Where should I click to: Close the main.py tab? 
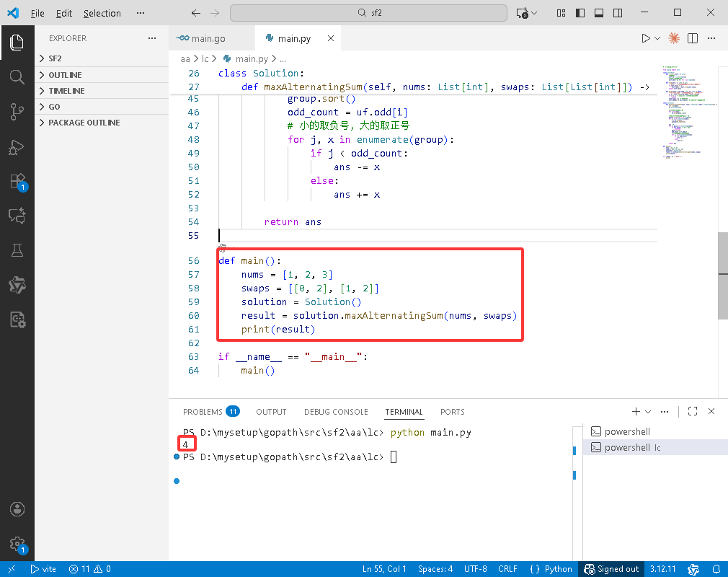(331, 38)
